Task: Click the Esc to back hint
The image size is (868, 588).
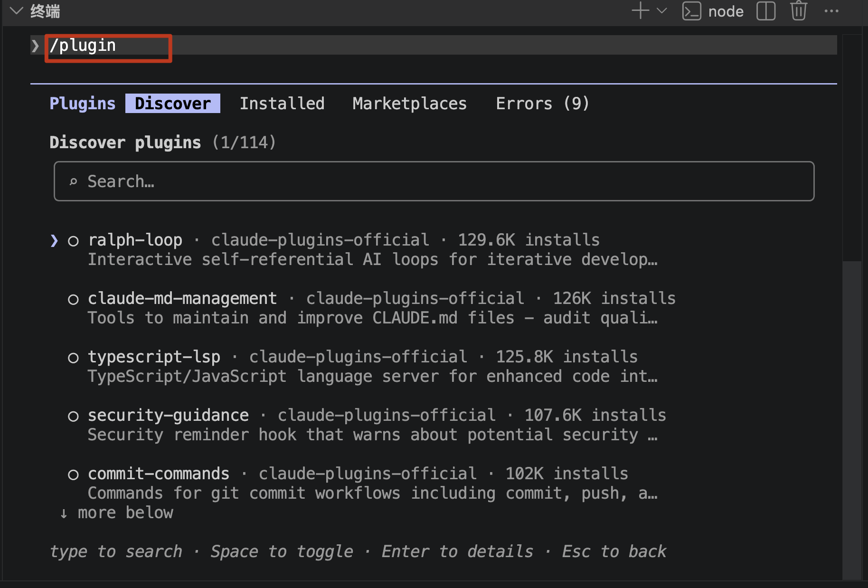Action: 614,552
